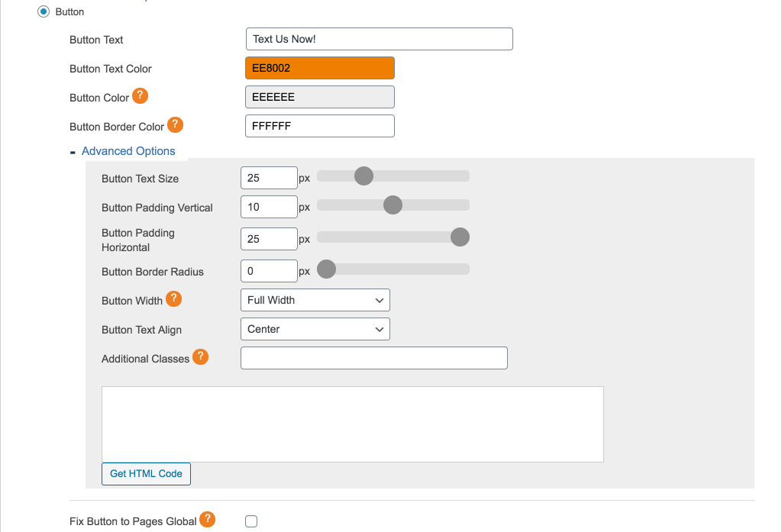The image size is (782, 532).
Task: Click the HTML code output text area
Action: (x=352, y=424)
